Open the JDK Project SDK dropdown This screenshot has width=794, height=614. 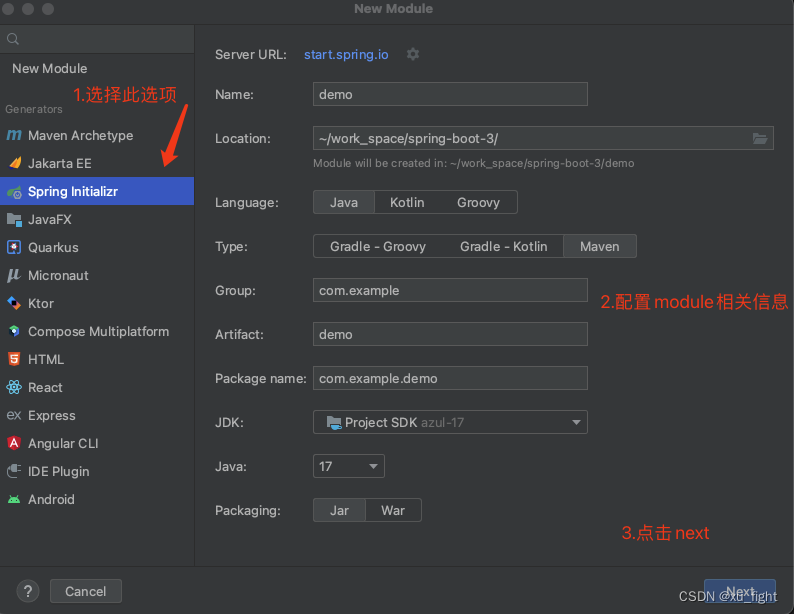pos(450,422)
